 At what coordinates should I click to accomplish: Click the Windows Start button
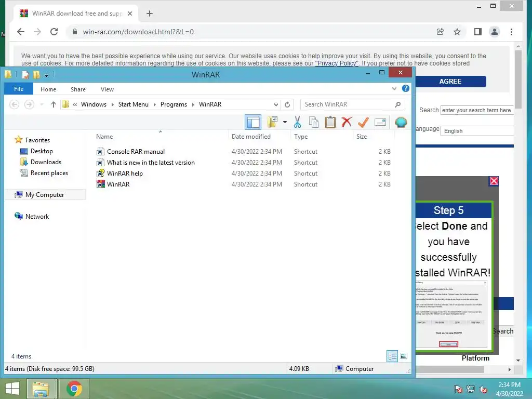(12, 389)
